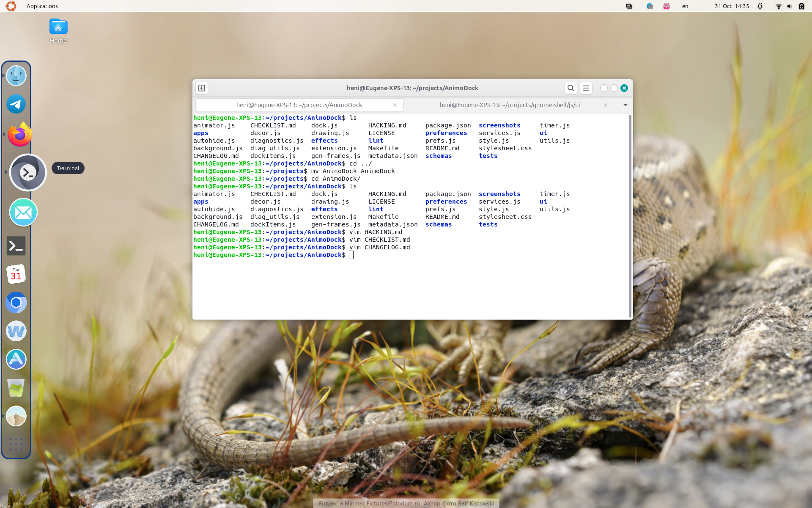
Task: Open the Applications menu
Action: click(42, 6)
